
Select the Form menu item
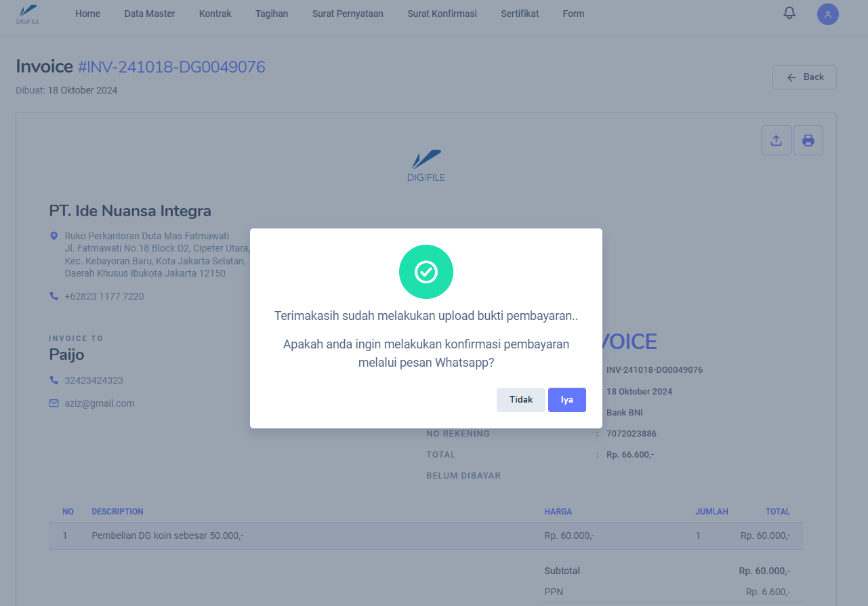[x=573, y=14]
